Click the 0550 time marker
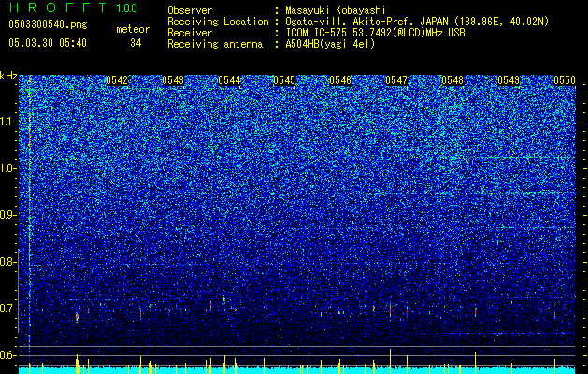 (x=565, y=80)
